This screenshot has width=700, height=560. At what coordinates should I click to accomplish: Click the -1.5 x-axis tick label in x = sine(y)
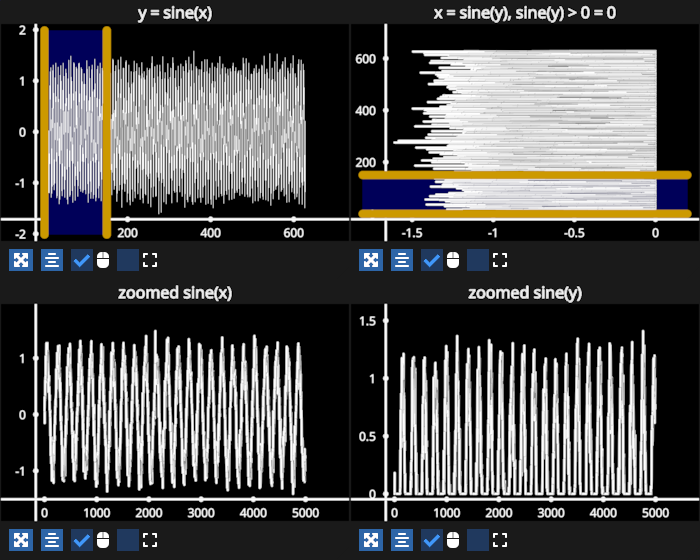click(x=412, y=233)
